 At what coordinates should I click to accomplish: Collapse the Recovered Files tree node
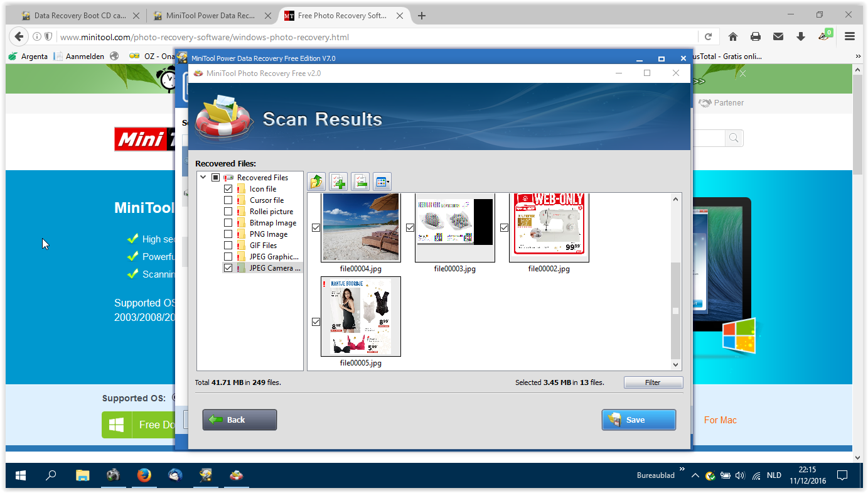pos(203,178)
